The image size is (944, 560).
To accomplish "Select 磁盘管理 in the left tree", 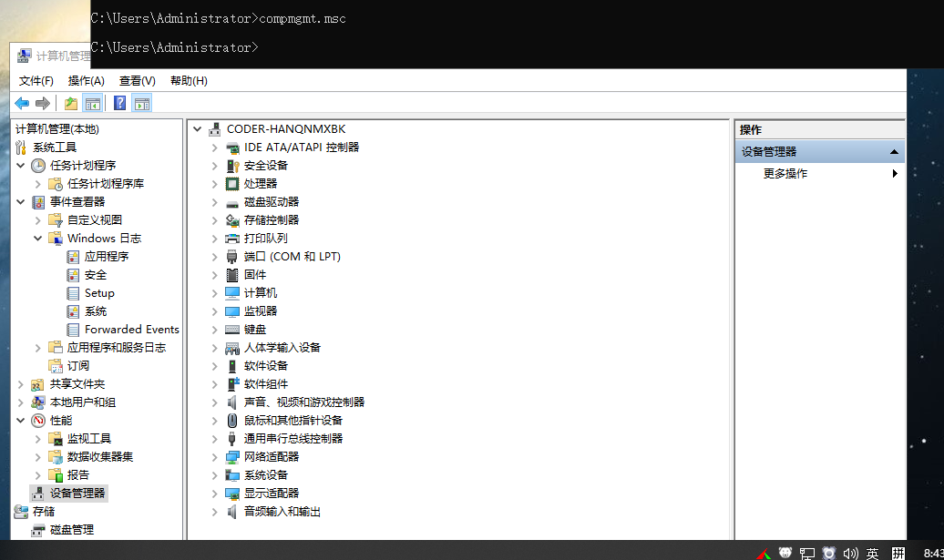I will [x=72, y=530].
